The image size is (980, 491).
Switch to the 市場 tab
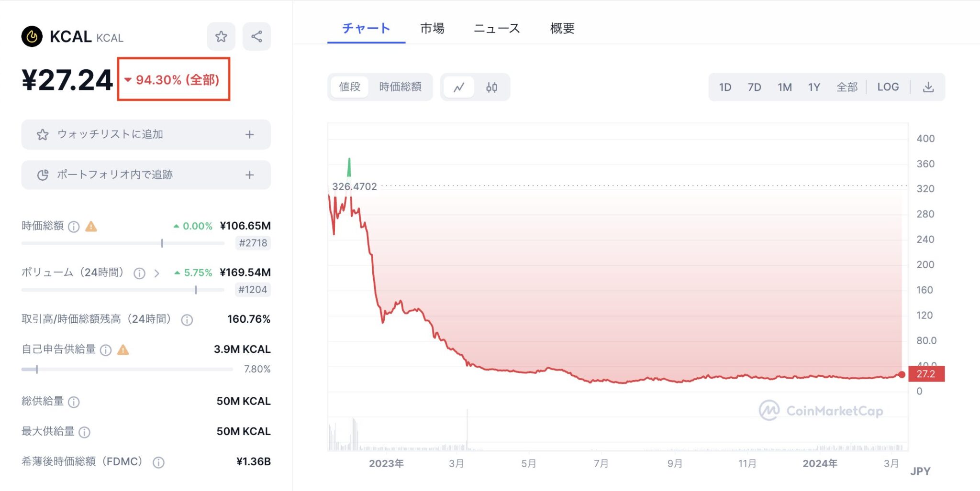click(x=432, y=28)
